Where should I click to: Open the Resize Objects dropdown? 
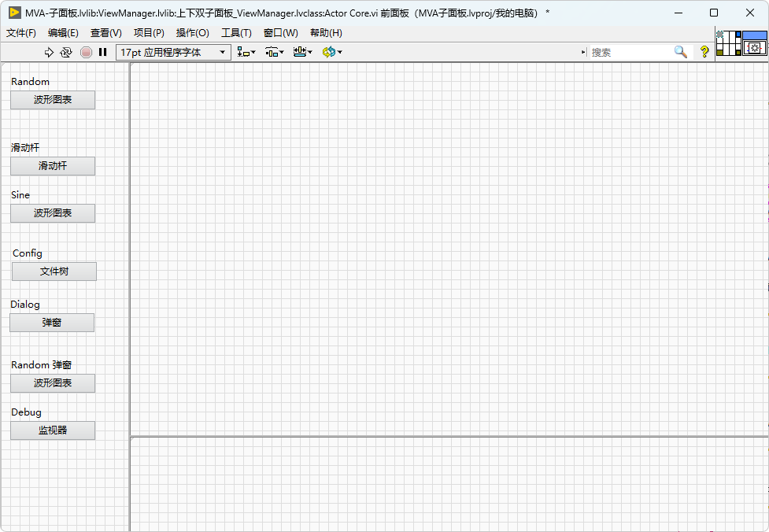(302, 52)
